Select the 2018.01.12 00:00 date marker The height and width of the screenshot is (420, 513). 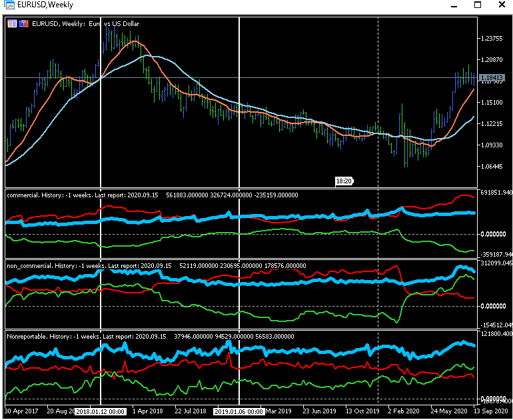101,411
